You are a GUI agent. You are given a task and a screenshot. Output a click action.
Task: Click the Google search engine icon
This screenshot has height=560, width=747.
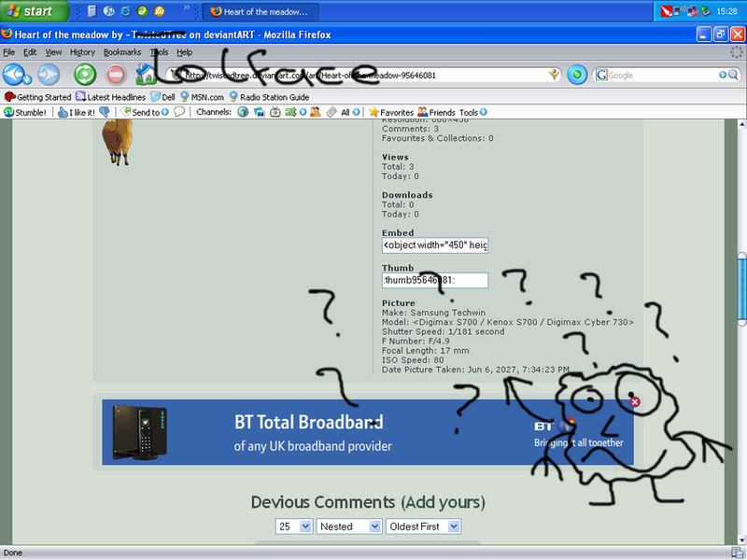[601, 75]
